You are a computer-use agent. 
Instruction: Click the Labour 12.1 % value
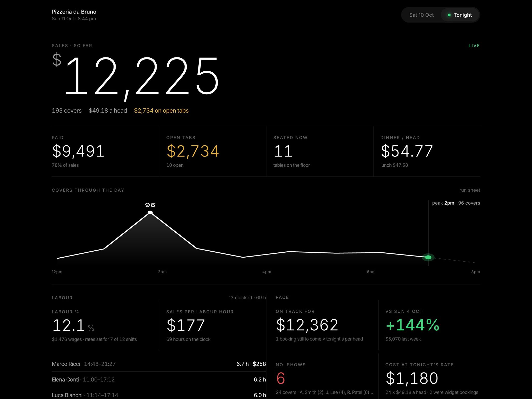[73, 325]
